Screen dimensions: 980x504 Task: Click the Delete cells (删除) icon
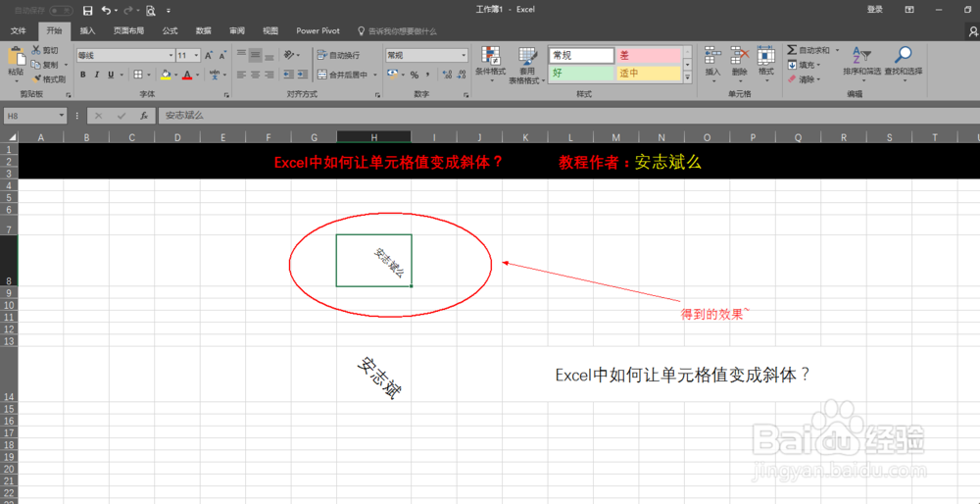pyautogui.click(x=739, y=56)
